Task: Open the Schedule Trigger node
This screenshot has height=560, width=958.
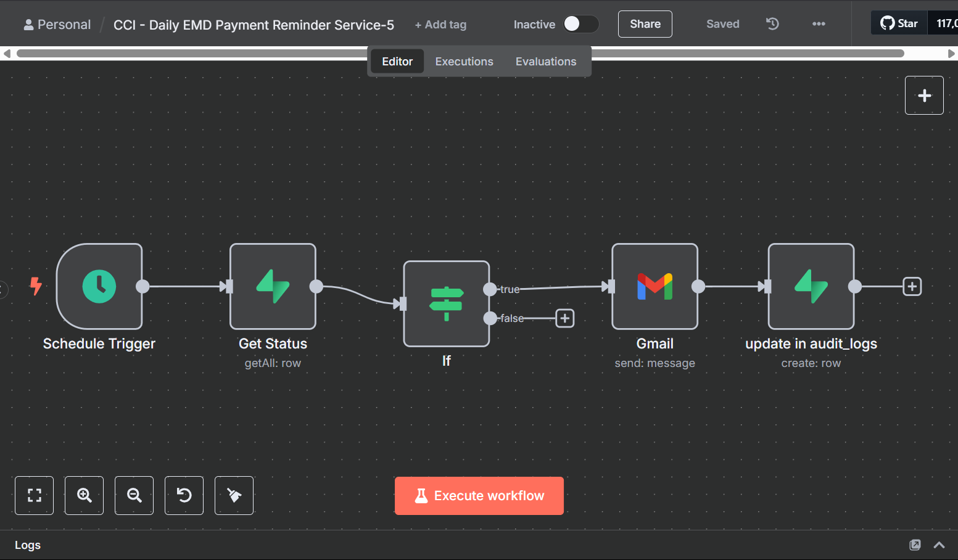Action: tap(99, 286)
